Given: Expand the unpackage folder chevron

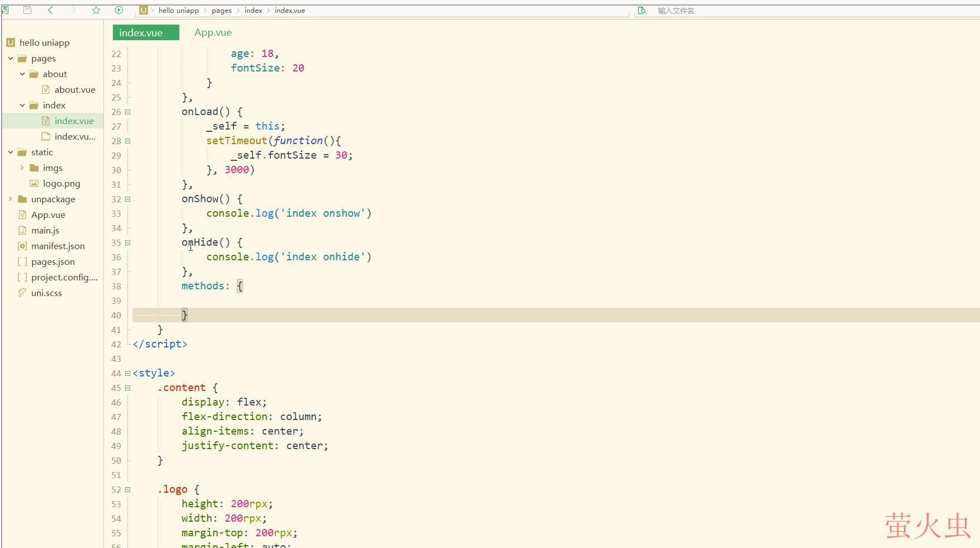Looking at the screenshot, I should click(11, 199).
